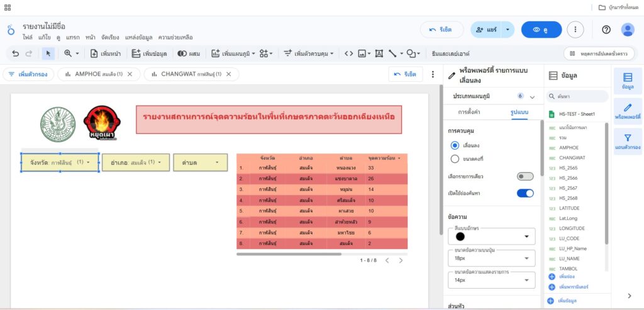Select the pointer selection tool
644x310 pixels.
pos(48,54)
